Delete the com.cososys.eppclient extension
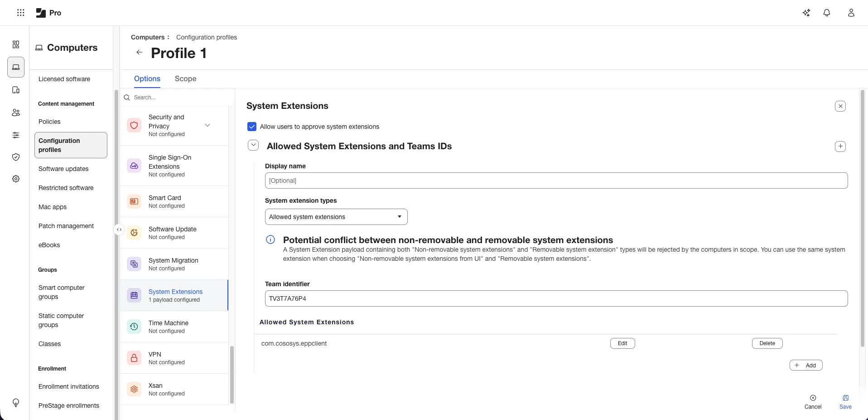Image resolution: width=868 pixels, height=420 pixels. click(767, 343)
